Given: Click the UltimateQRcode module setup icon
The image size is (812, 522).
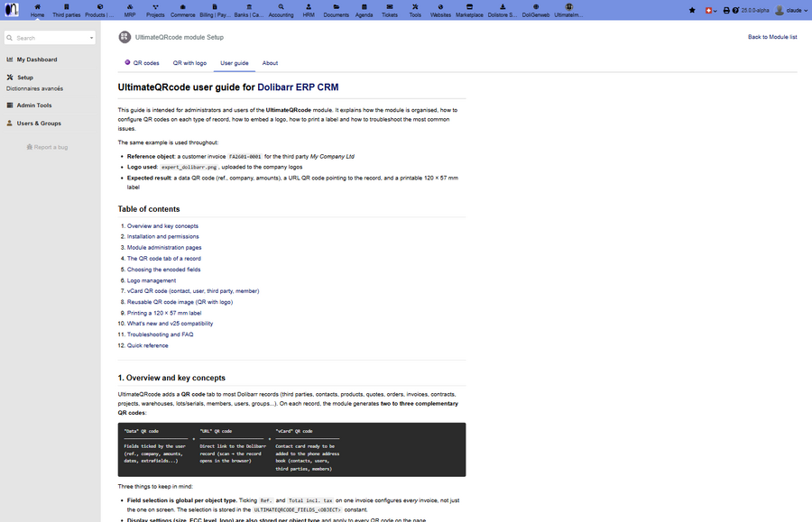Looking at the screenshot, I should pos(125,37).
